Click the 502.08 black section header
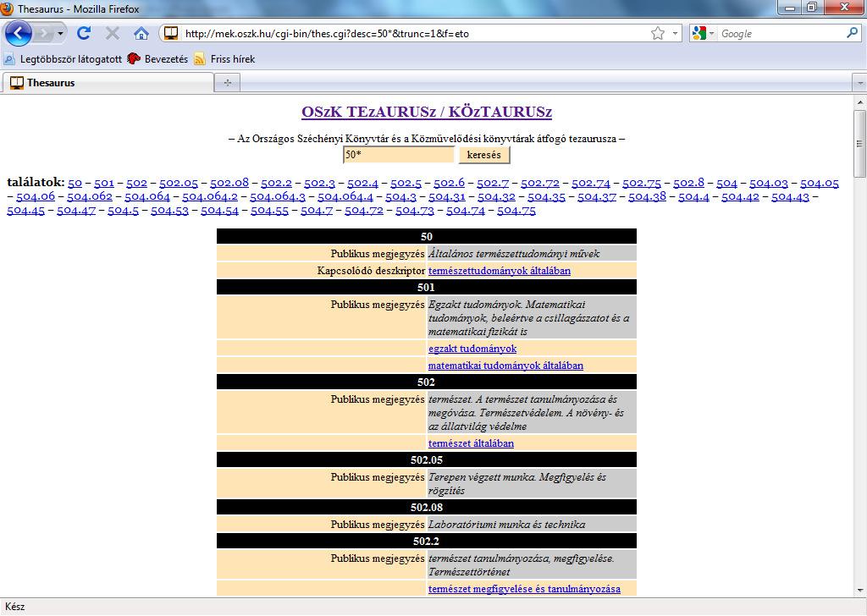Image resolution: width=867 pixels, height=616 pixels. coord(427,507)
